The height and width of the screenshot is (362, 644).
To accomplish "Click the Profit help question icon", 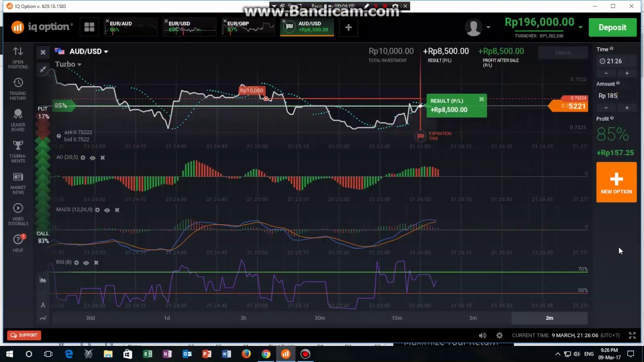I will pos(612,118).
